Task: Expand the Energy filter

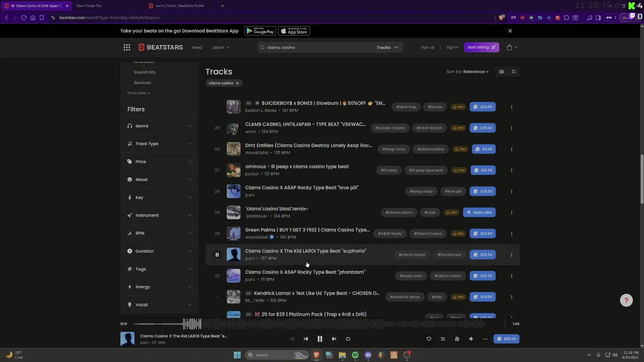Action: [x=159, y=287]
